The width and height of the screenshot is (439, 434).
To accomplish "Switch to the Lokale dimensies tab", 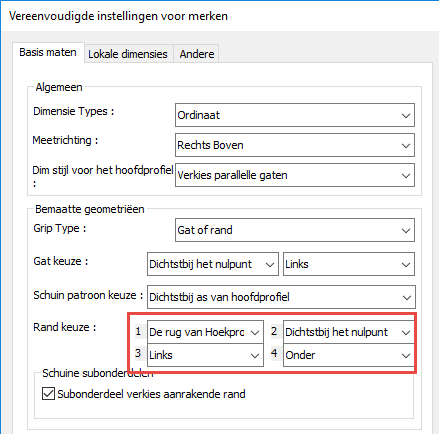I will tap(129, 54).
